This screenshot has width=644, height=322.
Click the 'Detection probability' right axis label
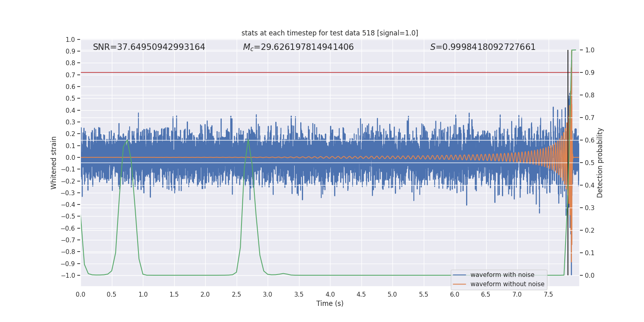(x=600, y=163)
